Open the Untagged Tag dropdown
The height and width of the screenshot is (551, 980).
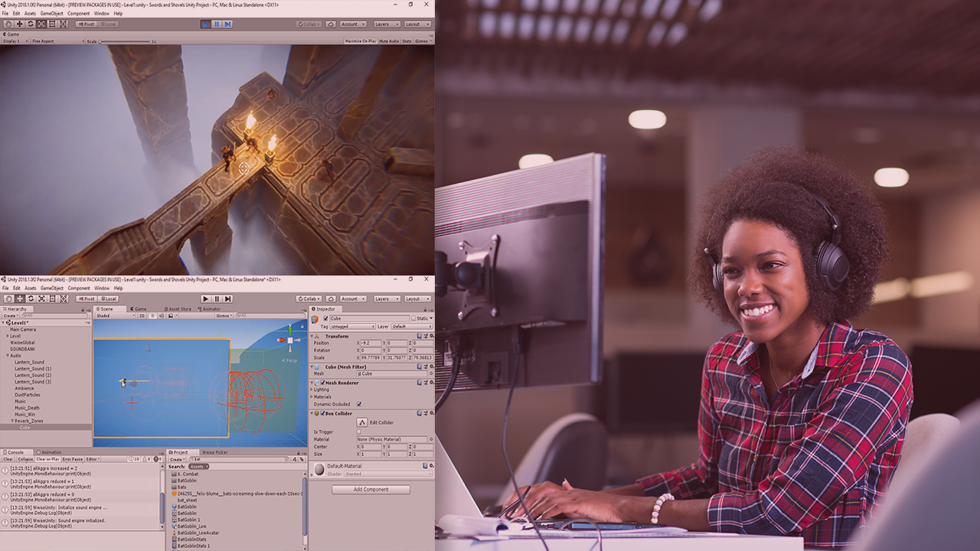click(352, 327)
